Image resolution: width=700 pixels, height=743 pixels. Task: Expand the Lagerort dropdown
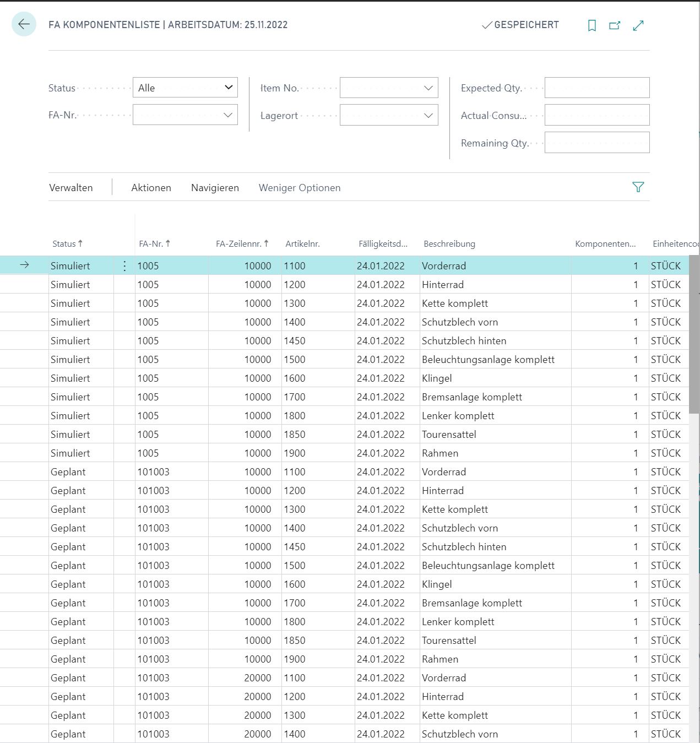[389, 115]
